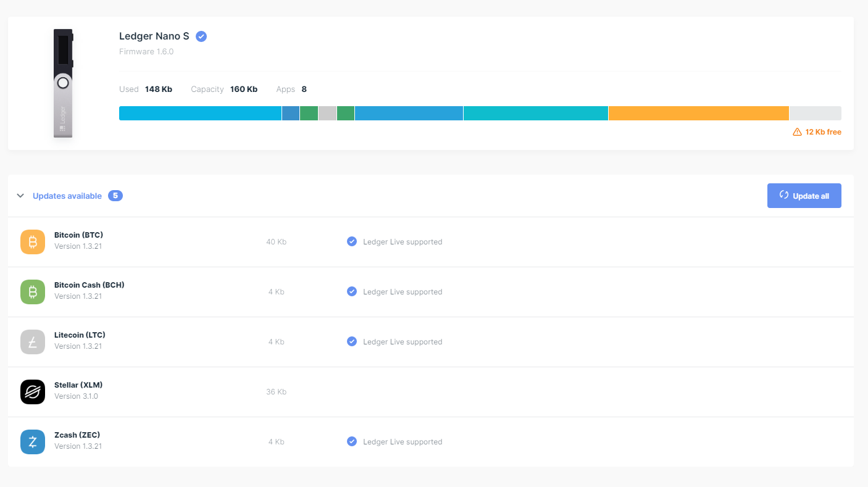The image size is (868, 487).
Task: Click Version 1.3.21 under Bitcoin (BTC)
Action: pos(78,246)
